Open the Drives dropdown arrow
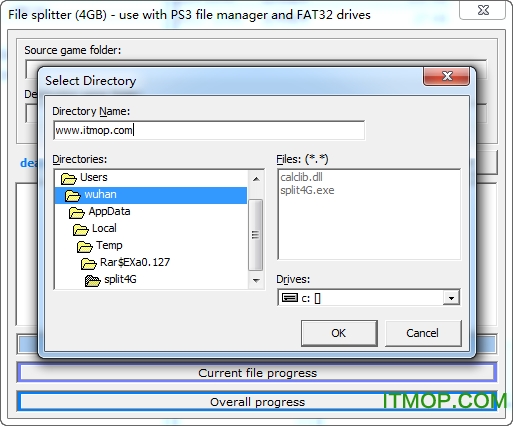513x426 pixels. coord(451,298)
